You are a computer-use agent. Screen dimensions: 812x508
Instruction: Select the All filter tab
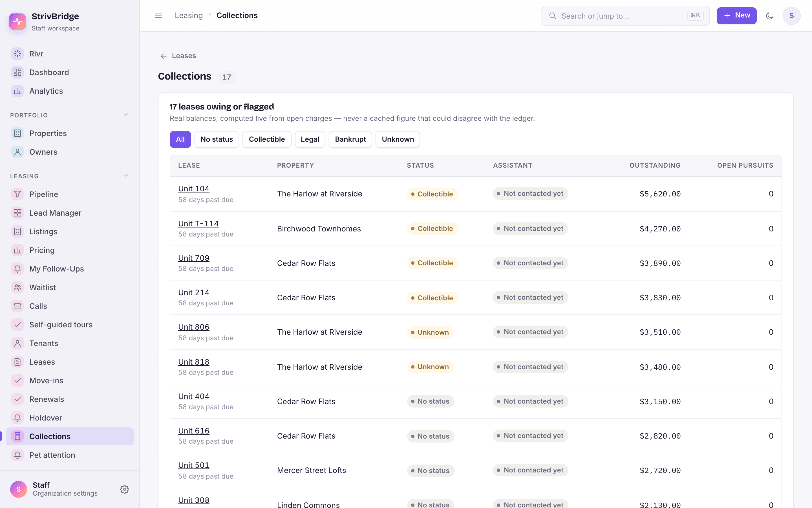pyautogui.click(x=180, y=139)
